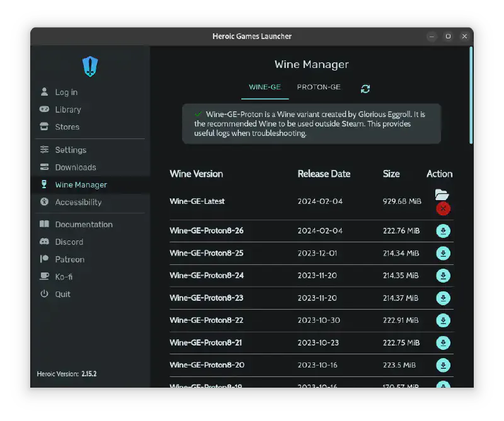This screenshot has width=504, height=421.
Task: Switch to the PROTON-GE tab
Action: click(x=319, y=87)
